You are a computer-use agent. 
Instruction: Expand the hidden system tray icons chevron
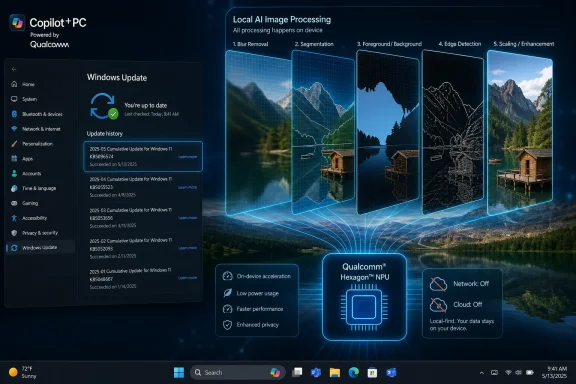pyautogui.click(x=482, y=373)
